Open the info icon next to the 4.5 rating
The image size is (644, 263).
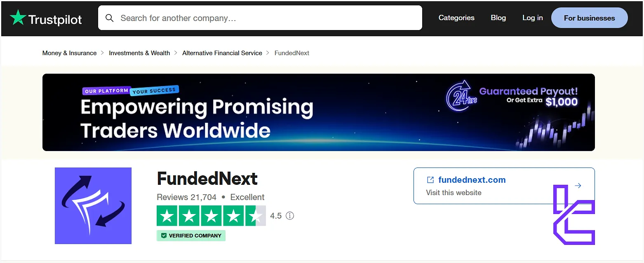(289, 216)
